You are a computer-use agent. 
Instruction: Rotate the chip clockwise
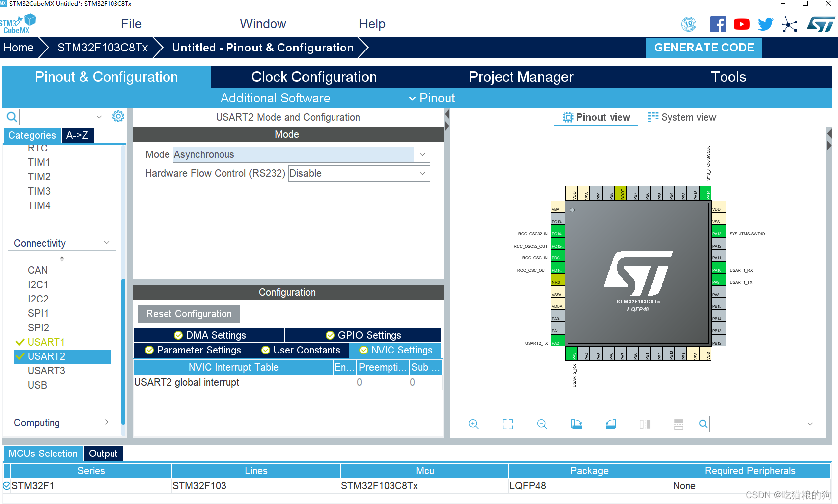coord(576,424)
